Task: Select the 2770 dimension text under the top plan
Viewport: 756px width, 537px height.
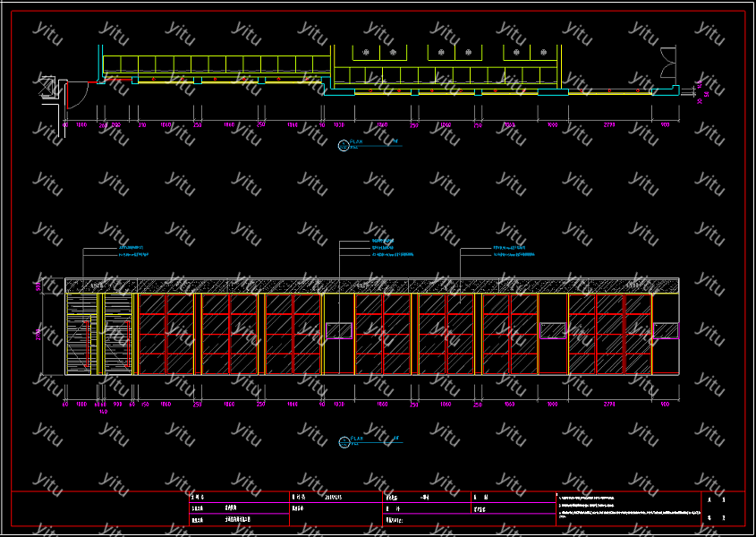Action: coord(609,125)
